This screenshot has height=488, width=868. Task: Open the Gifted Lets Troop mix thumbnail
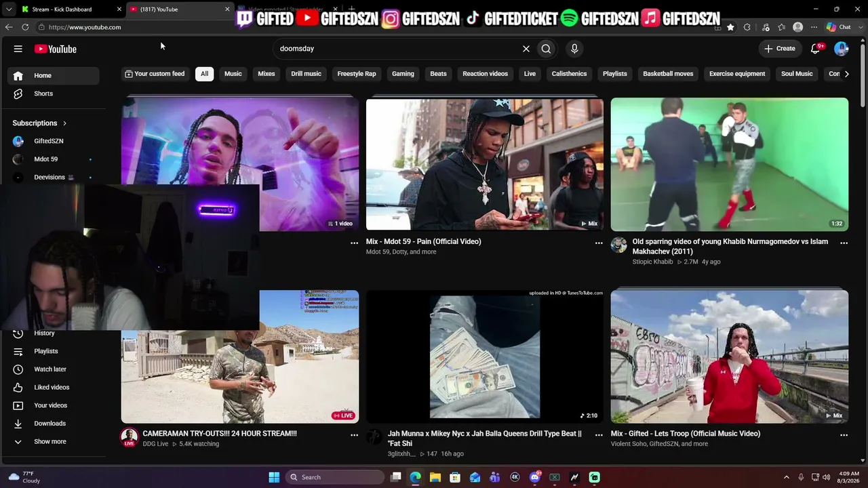[x=730, y=357]
